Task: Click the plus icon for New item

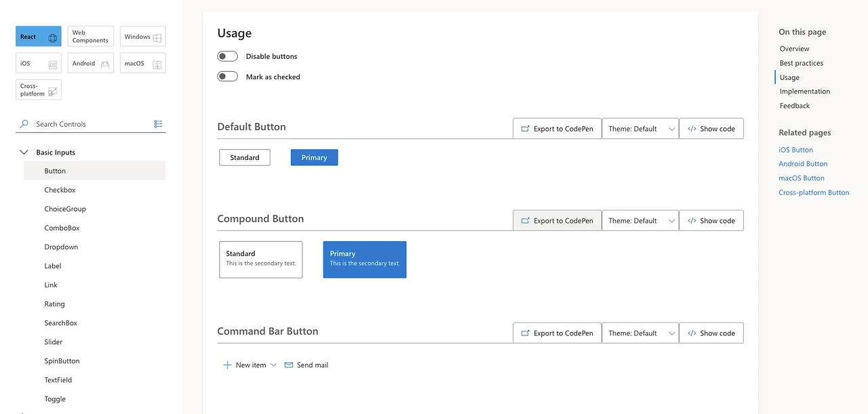Action: tap(227, 365)
